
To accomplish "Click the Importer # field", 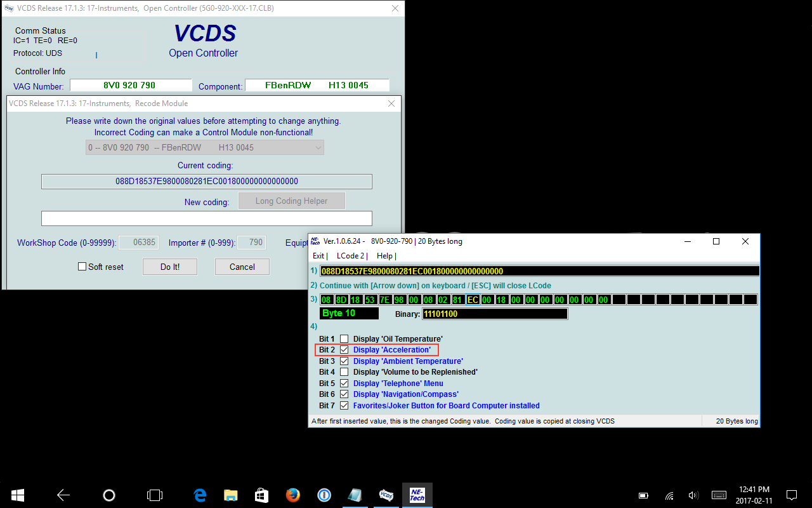I will pyautogui.click(x=251, y=243).
